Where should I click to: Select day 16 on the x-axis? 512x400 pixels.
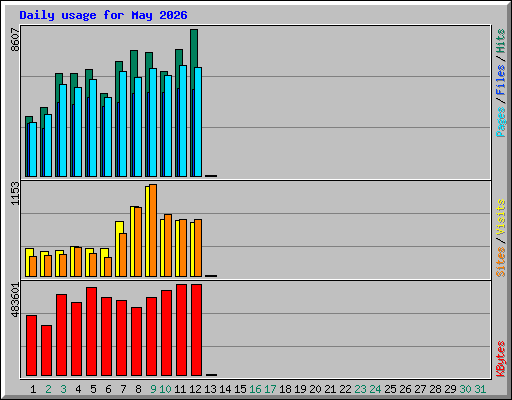[x=255, y=389]
